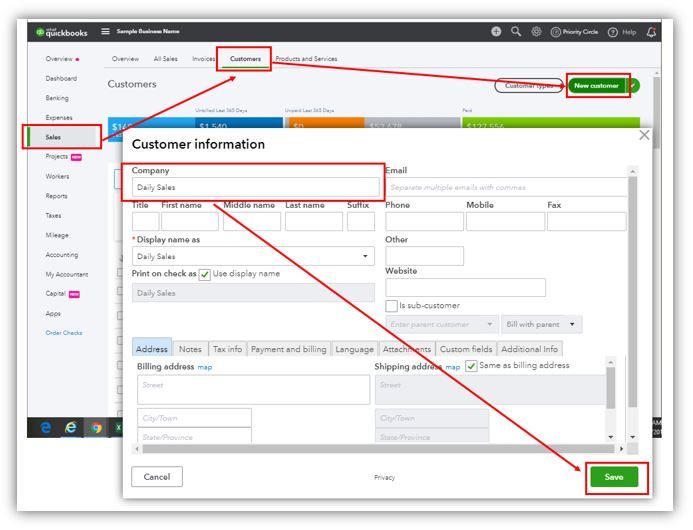Open the New customer dropdown arrow
The image size is (693, 530).
tap(634, 85)
